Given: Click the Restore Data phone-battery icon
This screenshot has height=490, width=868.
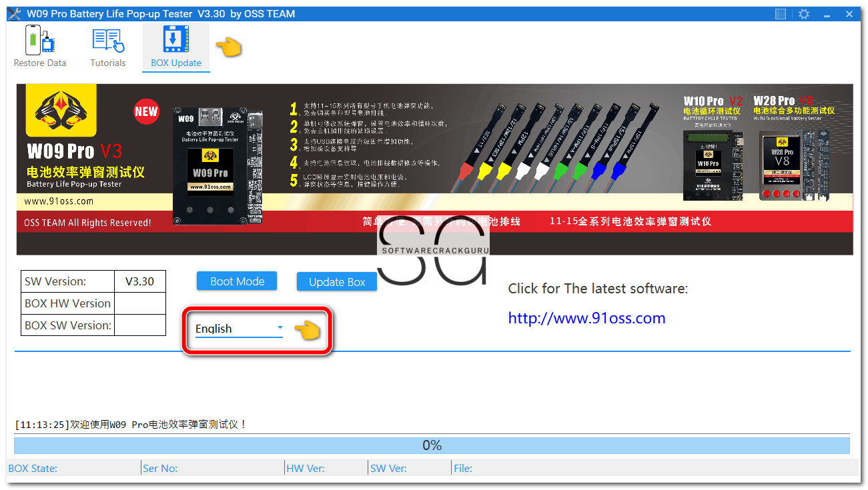Looking at the screenshot, I should click(x=39, y=40).
